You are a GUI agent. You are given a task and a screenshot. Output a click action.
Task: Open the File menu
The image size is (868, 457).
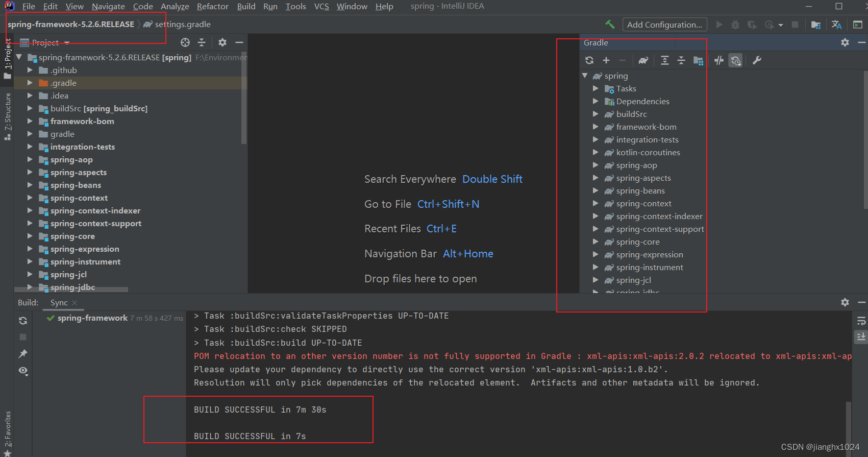coord(29,6)
